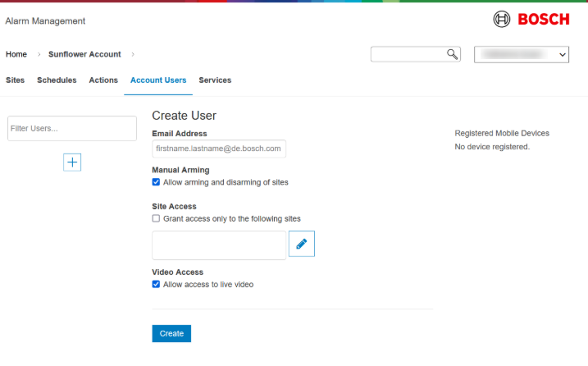Image resolution: width=588 pixels, height=366 pixels.
Task: Go to the Actions tab
Action: coord(103,80)
